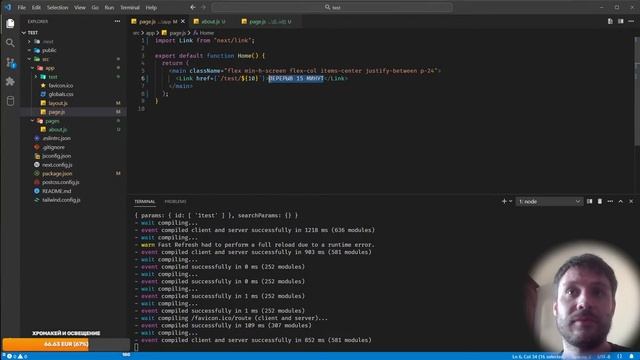Screen dimensions: 640x360
Task: Open changes for the current file
Action: pos(610,21)
